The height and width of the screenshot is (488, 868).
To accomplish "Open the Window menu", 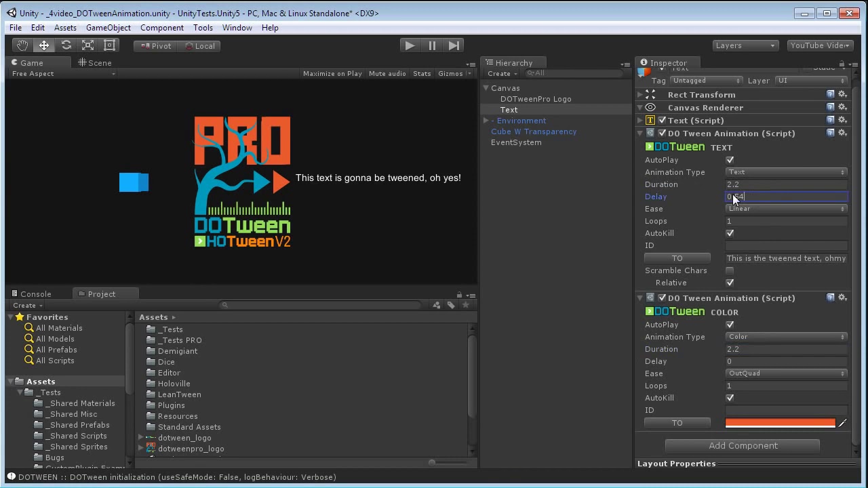I will (x=237, y=28).
